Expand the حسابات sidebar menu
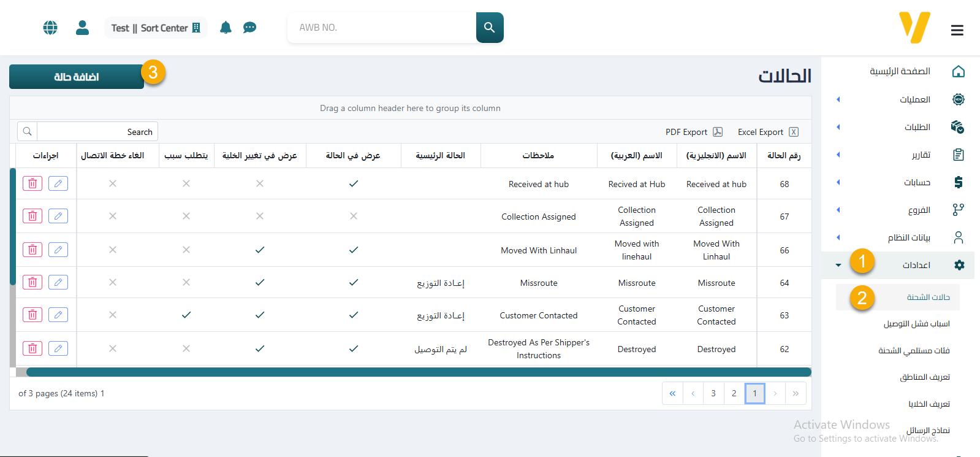This screenshot has width=980, height=457. (838, 182)
